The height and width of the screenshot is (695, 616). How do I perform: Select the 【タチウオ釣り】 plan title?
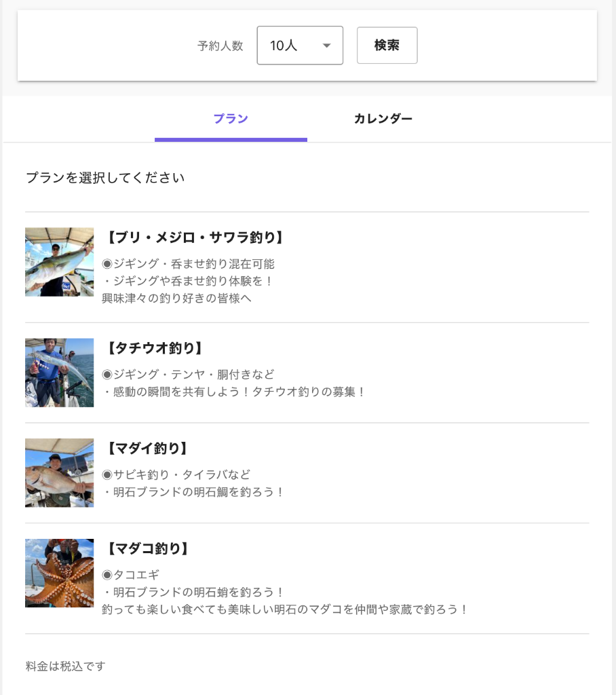[x=154, y=348]
